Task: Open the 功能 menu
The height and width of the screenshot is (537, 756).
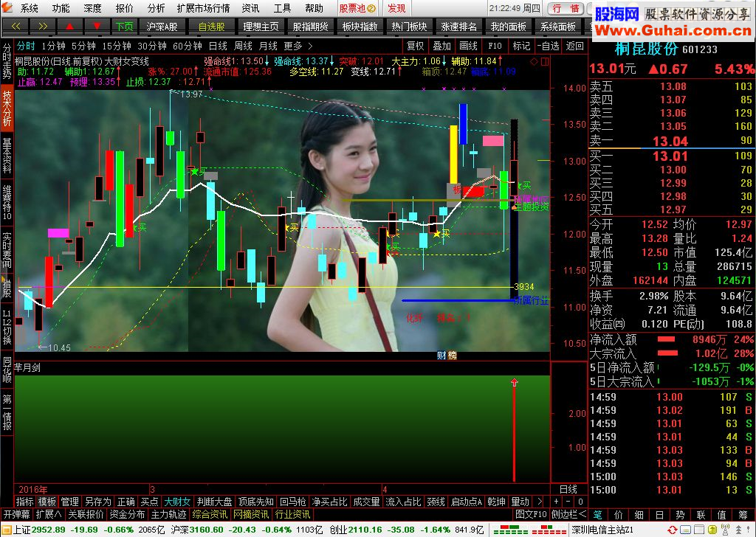Action: 61,8
